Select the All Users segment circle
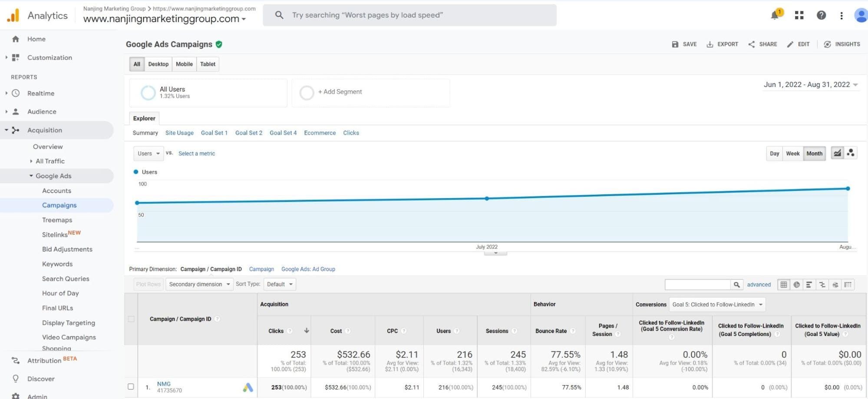Screen dimensions: 868x399 pyautogui.click(x=148, y=92)
